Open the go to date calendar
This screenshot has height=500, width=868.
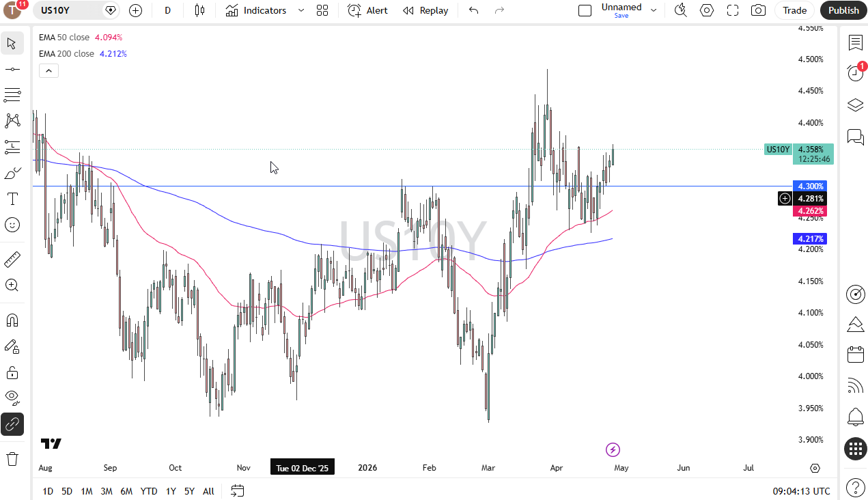(x=238, y=490)
